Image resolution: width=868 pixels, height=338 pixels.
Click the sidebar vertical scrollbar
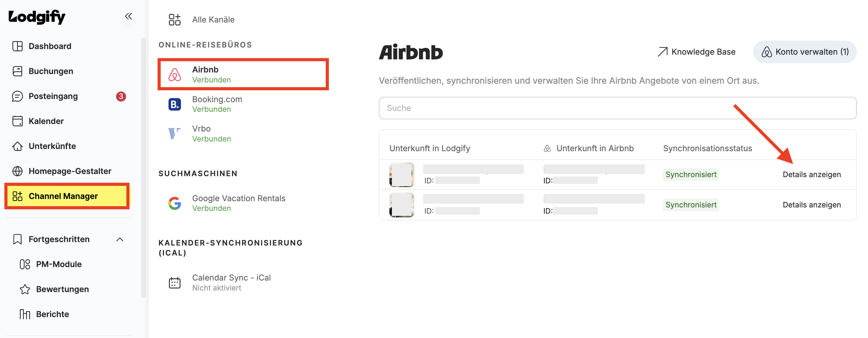coord(143,168)
